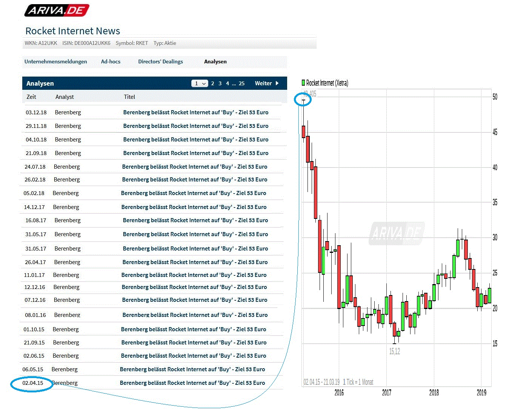Open the page number dropdown showing 1
Screen dimensions: 532x409
200,83
